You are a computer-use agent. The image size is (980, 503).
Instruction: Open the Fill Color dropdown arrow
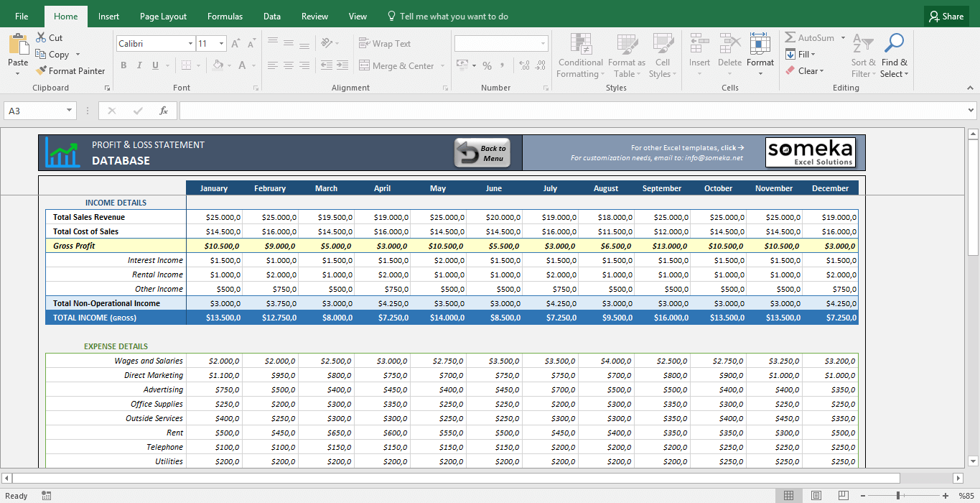coord(228,65)
